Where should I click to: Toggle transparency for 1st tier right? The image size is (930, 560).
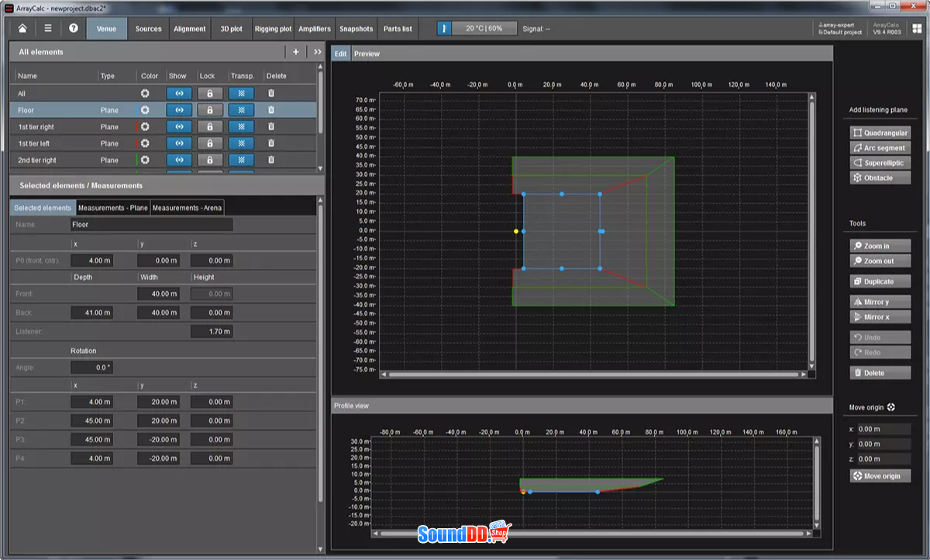tap(241, 127)
